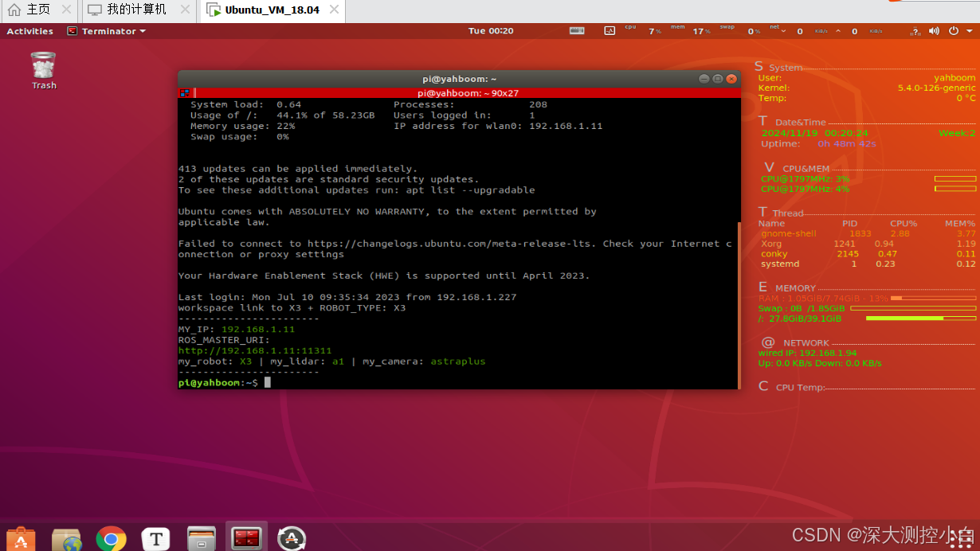
Task: Click the computer icon on 我的计算机 tab
Action: tap(95, 10)
